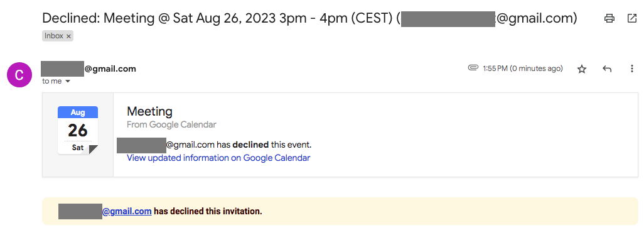Open the email in a new window
This screenshot has width=644, height=230.
pos(631,18)
